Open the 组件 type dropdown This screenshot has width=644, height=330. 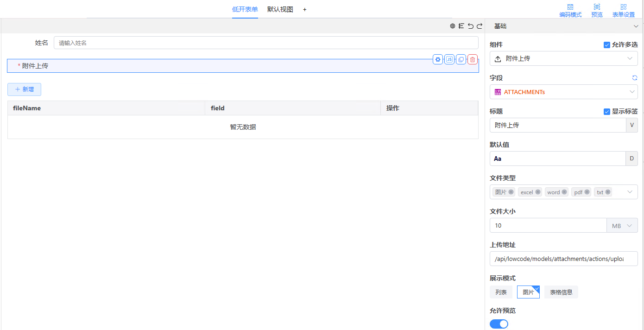563,58
